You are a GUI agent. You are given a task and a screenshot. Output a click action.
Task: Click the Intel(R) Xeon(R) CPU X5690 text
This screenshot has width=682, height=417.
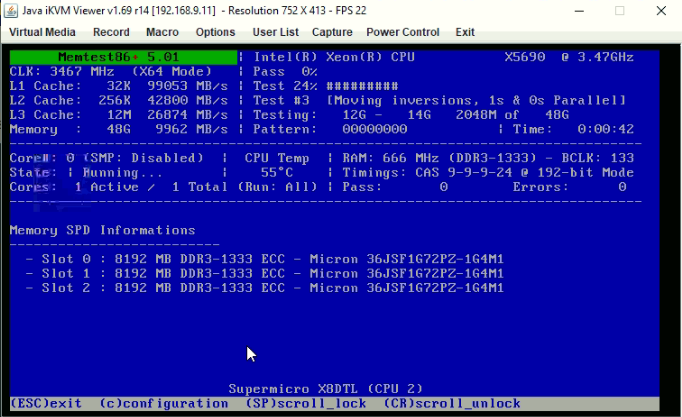tap(444, 57)
